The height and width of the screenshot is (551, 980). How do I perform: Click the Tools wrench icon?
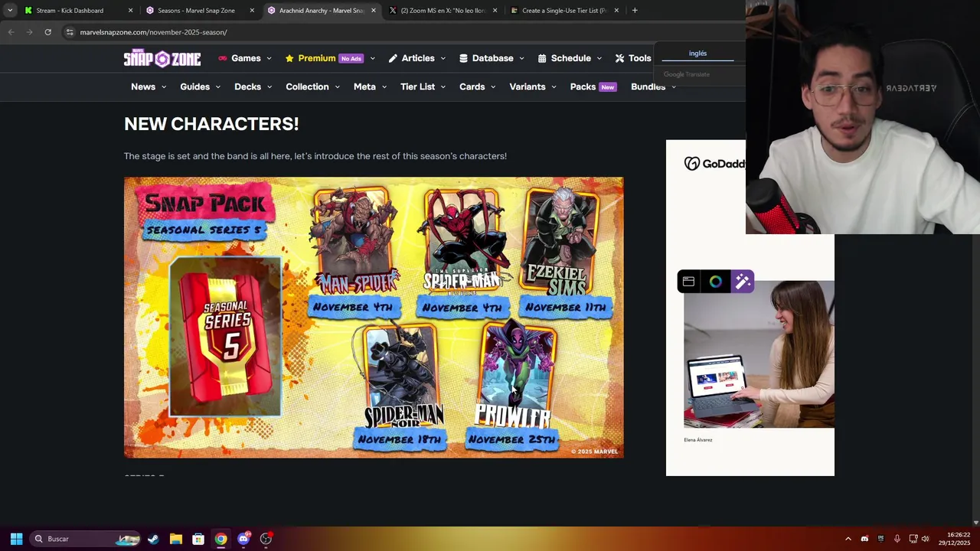pyautogui.click(x=619, y=58)
